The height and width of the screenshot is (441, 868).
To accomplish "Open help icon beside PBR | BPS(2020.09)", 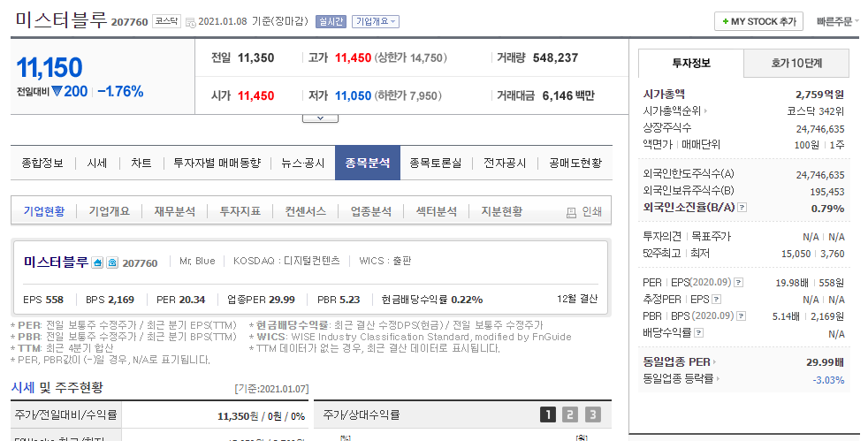I will 742,316.
